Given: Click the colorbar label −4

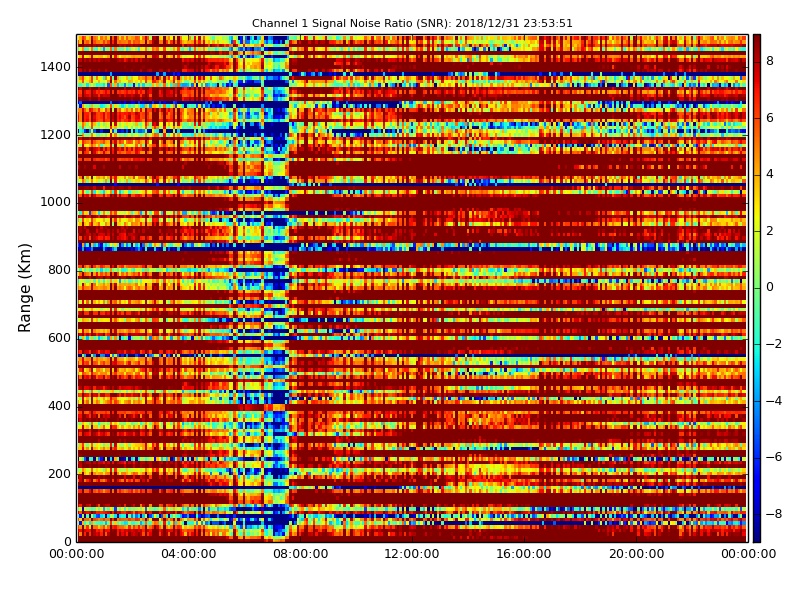Looking at the screenshot, I should tap(774, 401).
